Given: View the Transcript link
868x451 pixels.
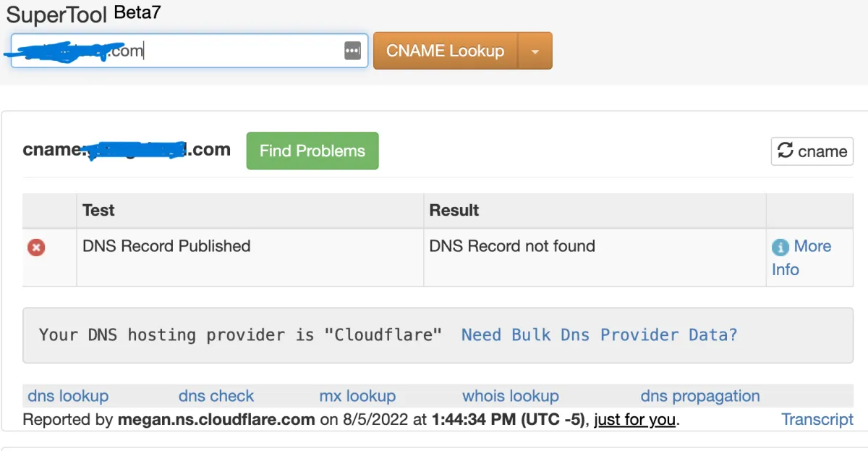Looking at the screenshot, I should (x=817, y=419).
